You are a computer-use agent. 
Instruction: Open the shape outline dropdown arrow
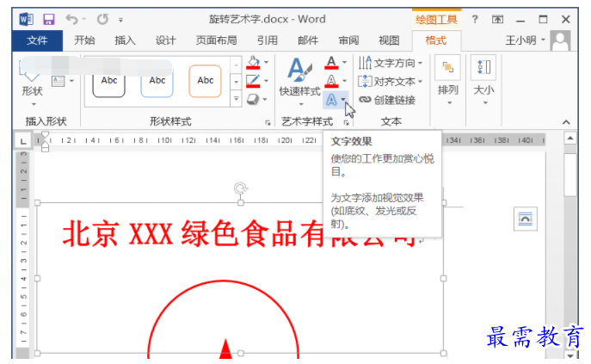267,81
